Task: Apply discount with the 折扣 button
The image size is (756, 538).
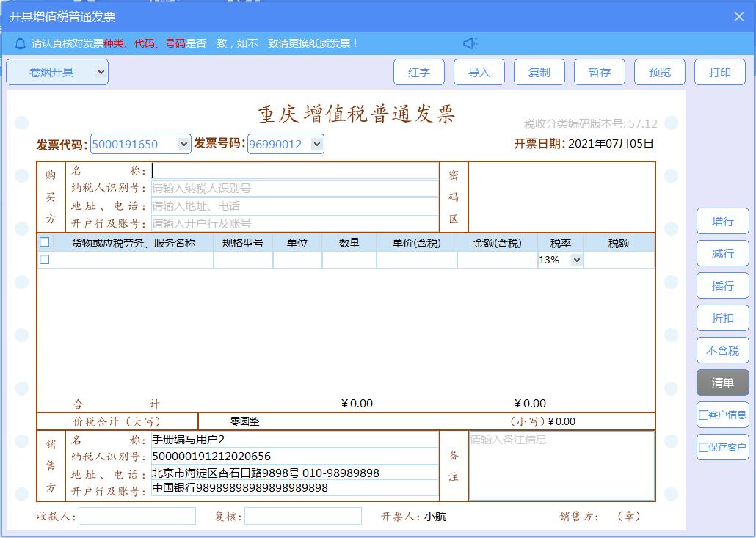Action: pyautogui.click(x=722, y=318)
